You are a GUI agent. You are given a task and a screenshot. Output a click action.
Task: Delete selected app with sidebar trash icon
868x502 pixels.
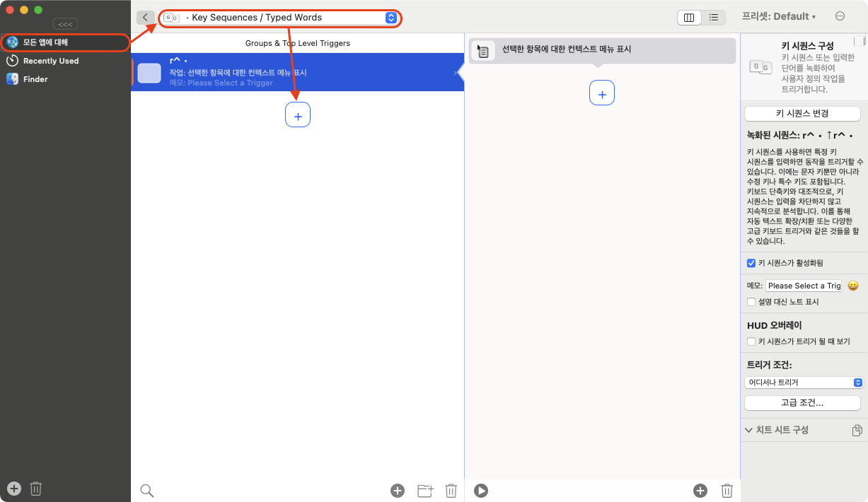(x=36, y=489)
